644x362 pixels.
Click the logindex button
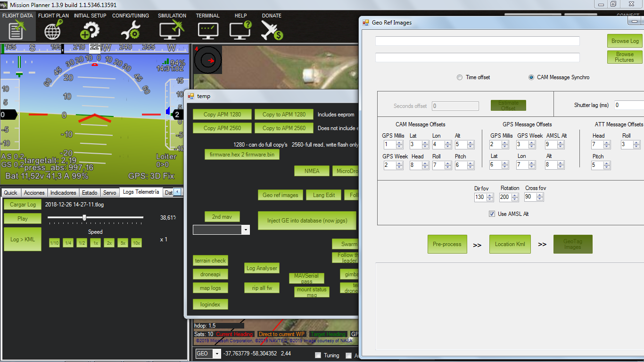click(210, 304)
